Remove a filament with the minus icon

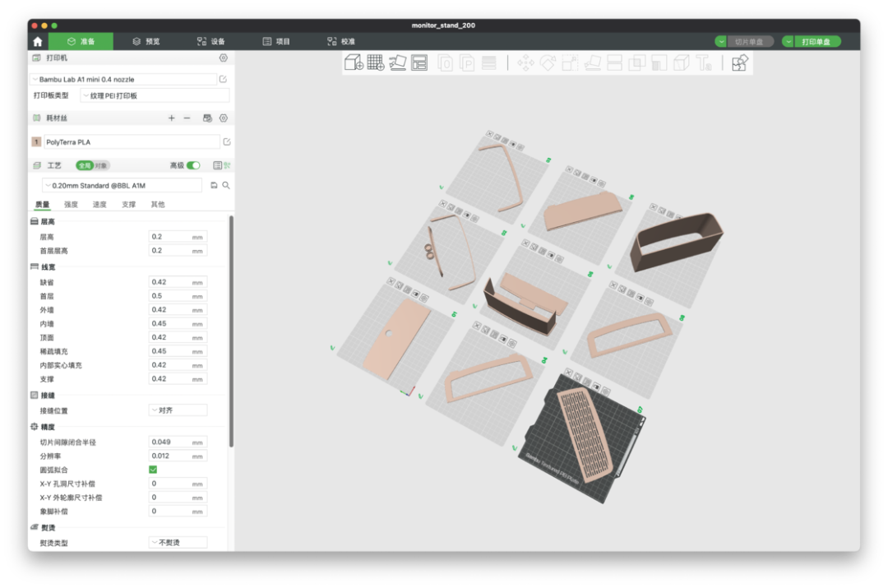(x=187, y=118)
